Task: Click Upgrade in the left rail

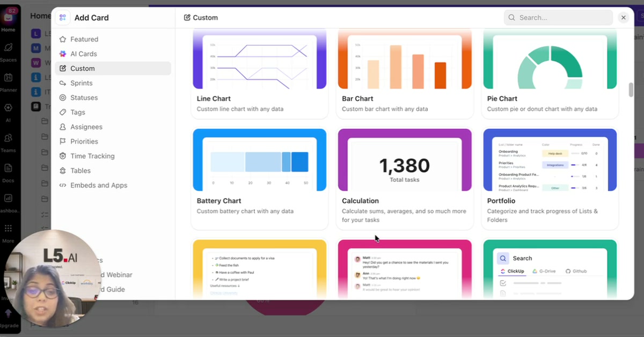Action: (x=9, y=318)
